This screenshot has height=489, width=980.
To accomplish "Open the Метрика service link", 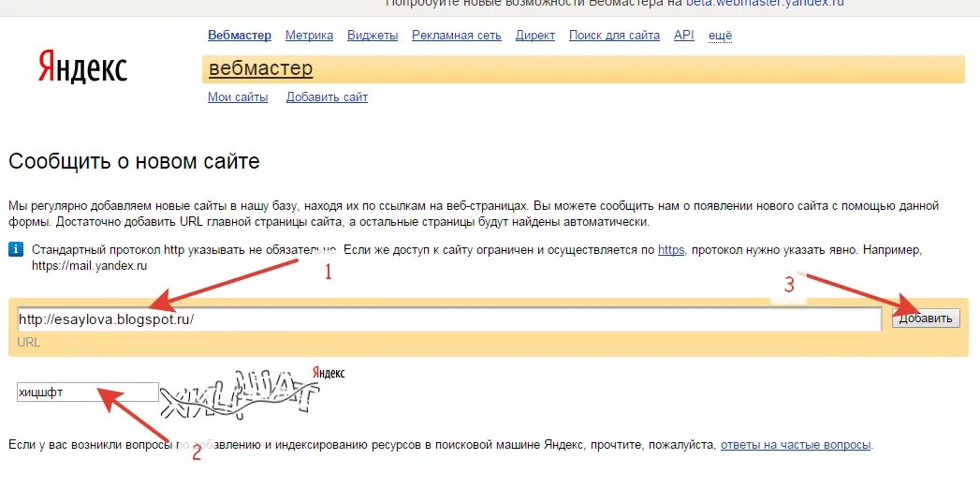I will click(x=310, y=36).
